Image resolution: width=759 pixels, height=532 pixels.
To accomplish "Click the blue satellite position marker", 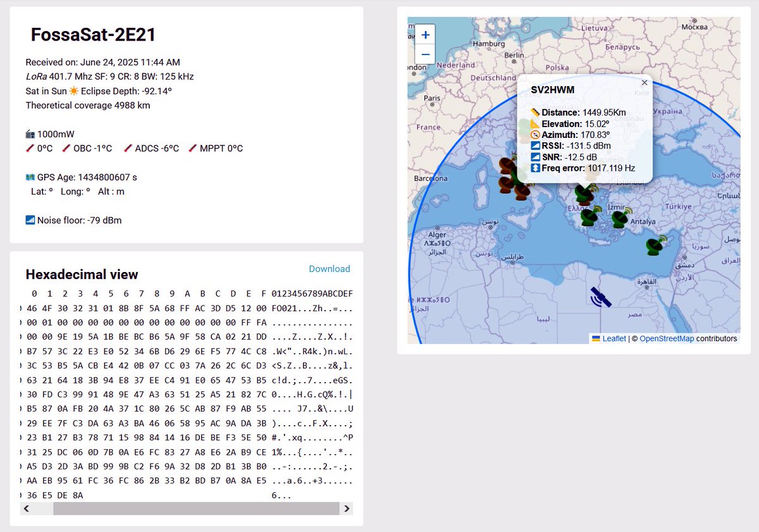I will click(600, 297).
